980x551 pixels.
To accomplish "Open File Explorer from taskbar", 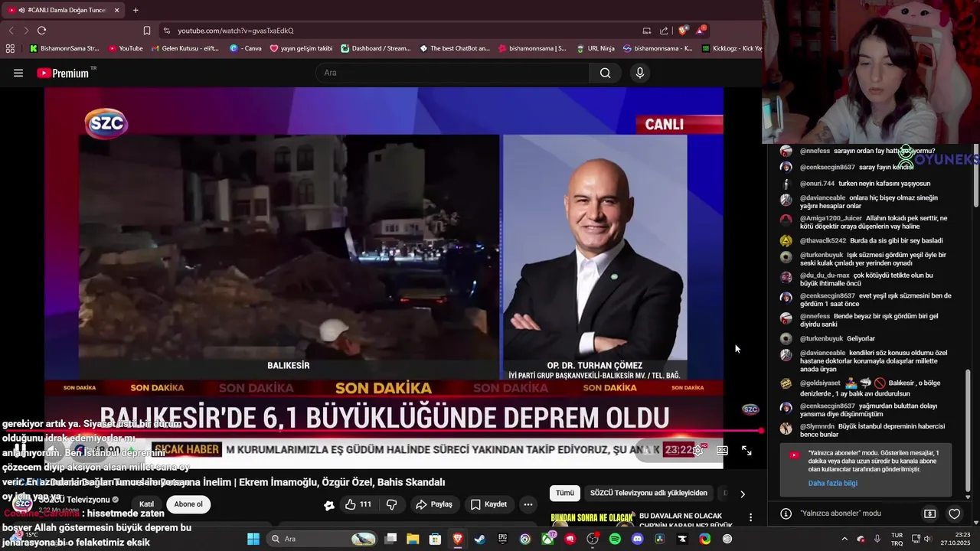I will coord(413,539).
